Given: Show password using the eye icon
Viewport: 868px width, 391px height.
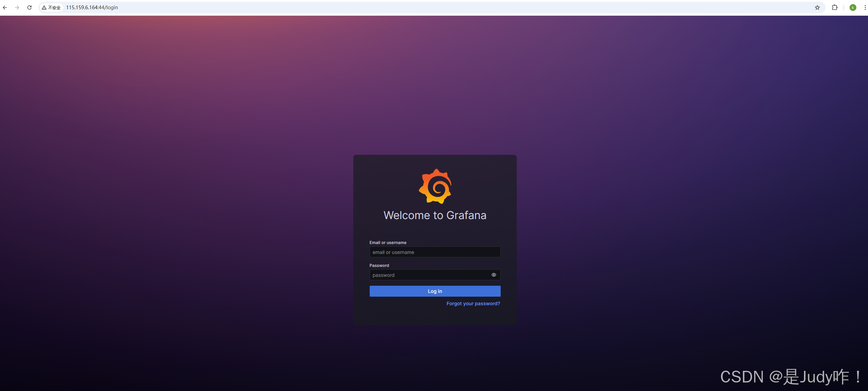Looking at the screenshot, I should (x=494, y=275).
